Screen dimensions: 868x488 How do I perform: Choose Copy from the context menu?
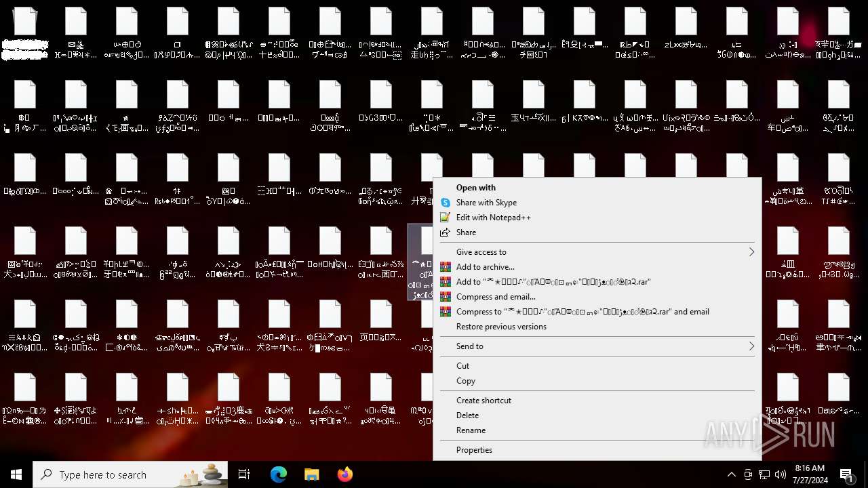pos(466,381)
